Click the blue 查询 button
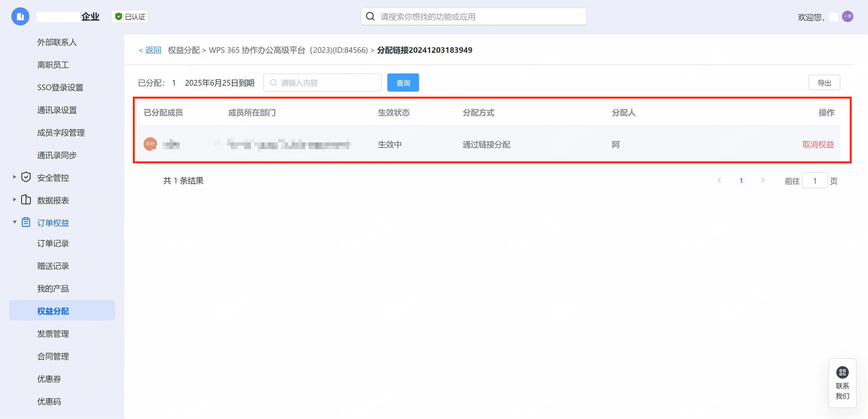868x419 pixels. [403, 83]
